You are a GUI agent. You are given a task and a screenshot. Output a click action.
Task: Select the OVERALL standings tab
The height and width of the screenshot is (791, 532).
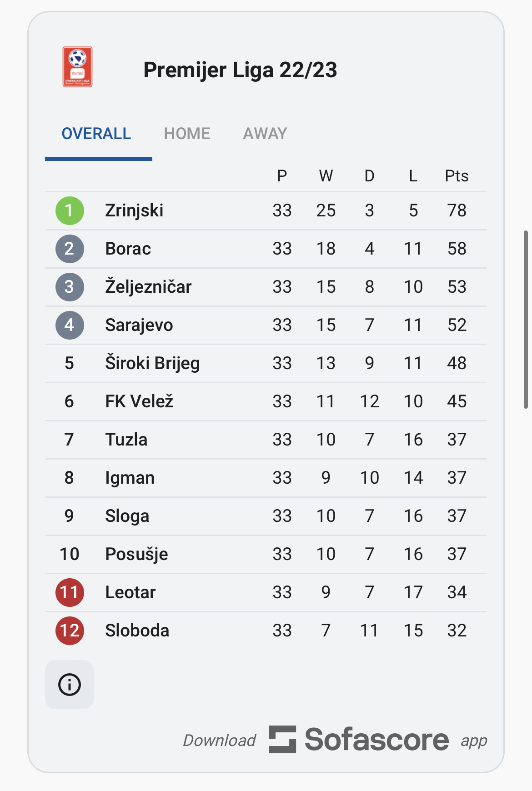pos(96,134)
